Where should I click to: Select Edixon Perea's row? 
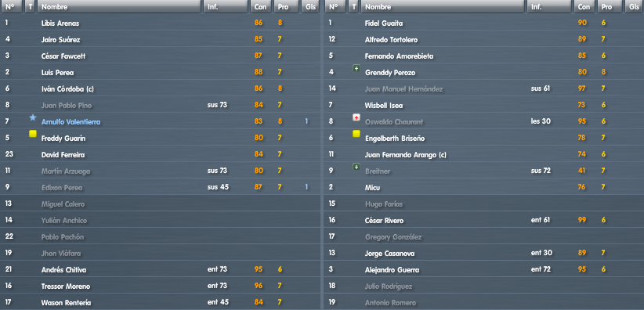pyautogui.click(x=160, y=187)
